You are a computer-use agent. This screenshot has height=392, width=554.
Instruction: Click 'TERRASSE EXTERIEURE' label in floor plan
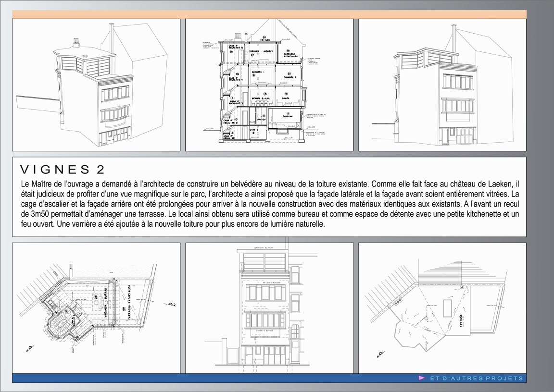(x=129, y=303)
